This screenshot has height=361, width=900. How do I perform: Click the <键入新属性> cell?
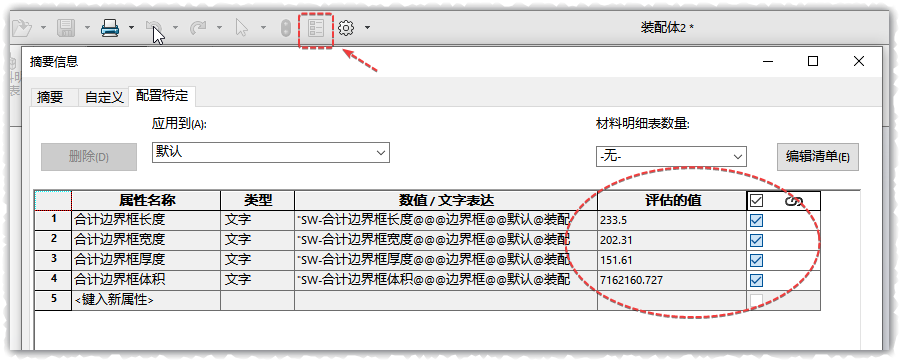(x=146, y=300)
